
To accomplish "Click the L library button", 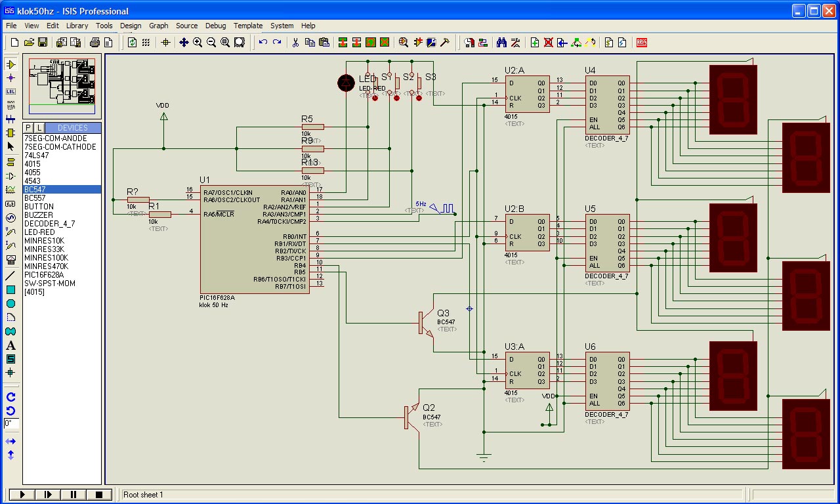I will [39, 127].
